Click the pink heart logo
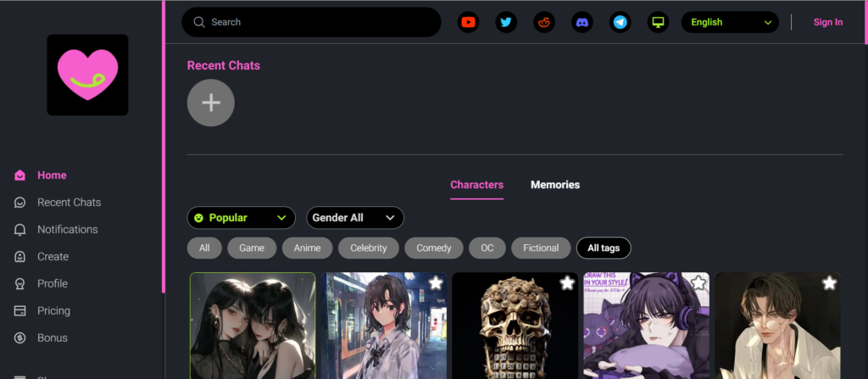Screen dimensions: 868x379 click(x=87, y=75)
